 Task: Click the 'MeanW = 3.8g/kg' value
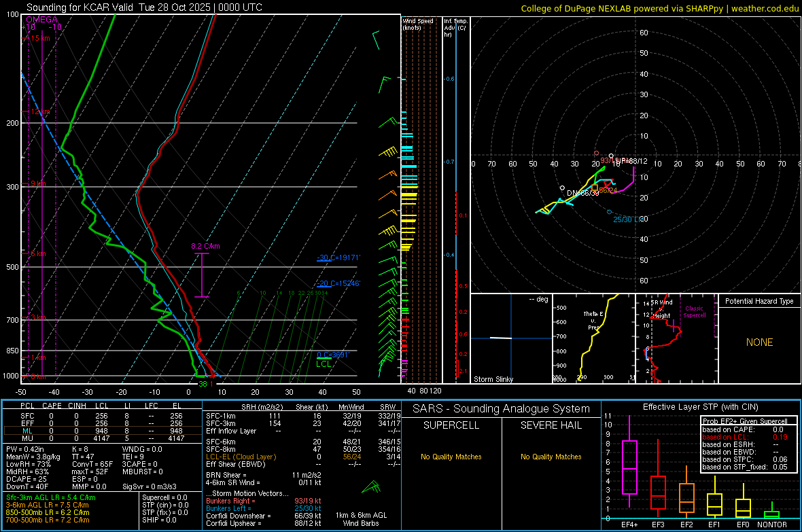[x=33, y=457]
